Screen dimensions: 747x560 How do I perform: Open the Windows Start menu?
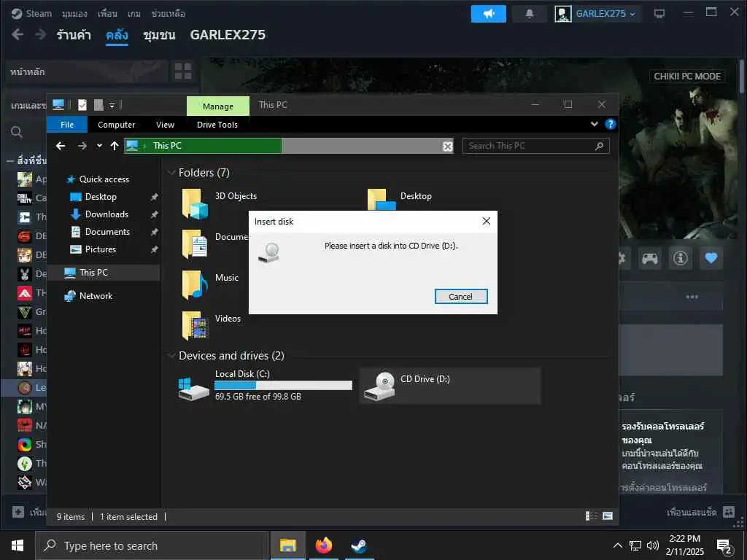pyautogui.click(x=18, y=545)
